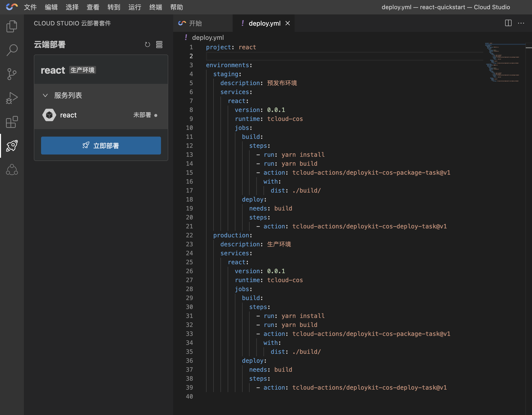Click the deploy.yml breadcrumb
Image resolution: width=532 pixels, height=415 pixels.
tap(208, 38)
